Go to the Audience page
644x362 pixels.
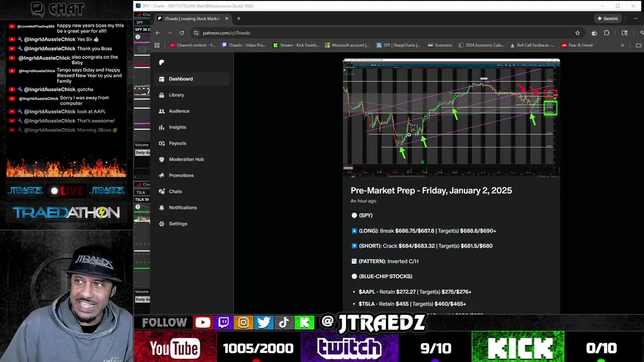192,111
